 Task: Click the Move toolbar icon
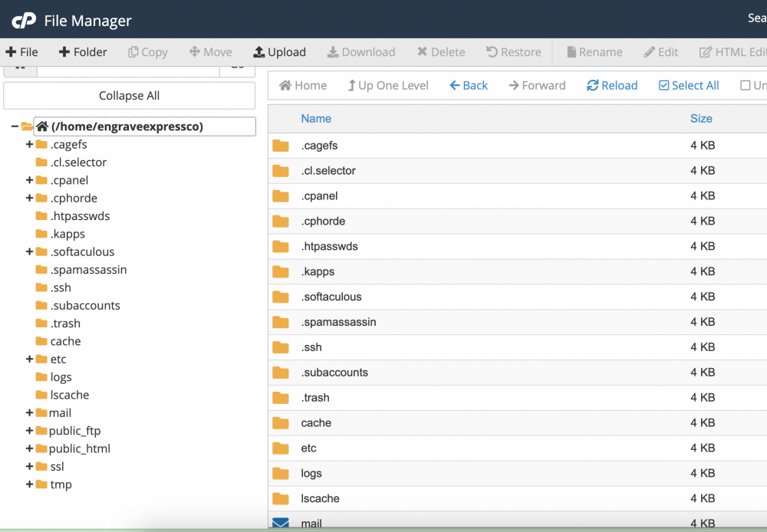tap(210, 51)
